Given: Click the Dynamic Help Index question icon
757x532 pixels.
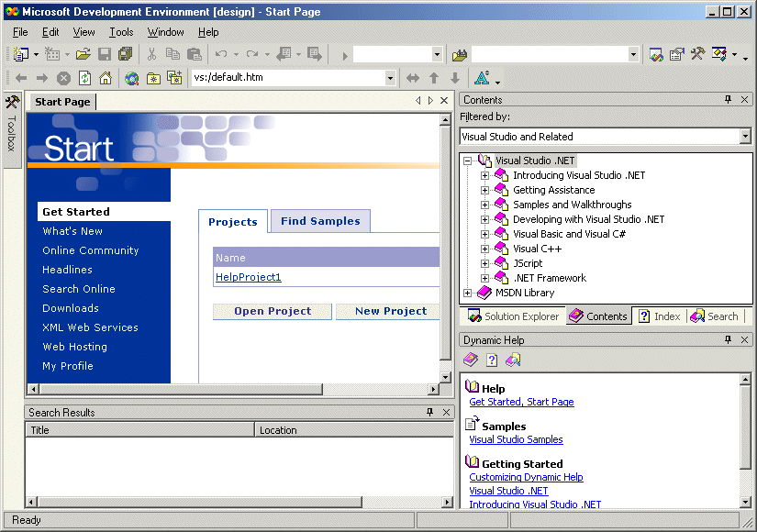Looking at the screenshot, I should pos(492,360).
